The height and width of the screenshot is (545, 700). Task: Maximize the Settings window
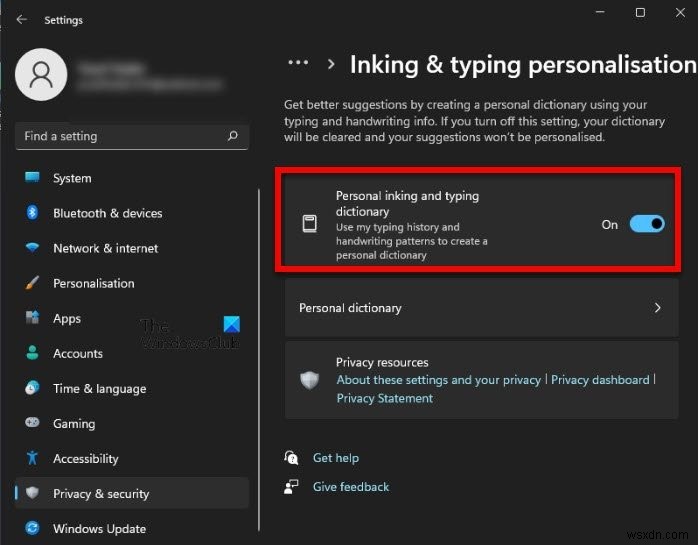coord(640,12)
